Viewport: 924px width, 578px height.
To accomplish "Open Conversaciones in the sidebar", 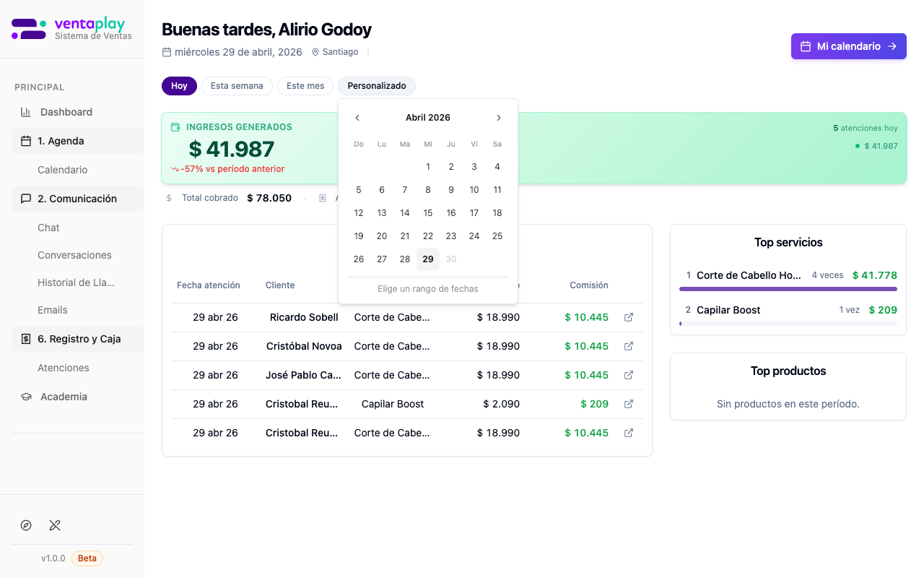I will point(74,255).
